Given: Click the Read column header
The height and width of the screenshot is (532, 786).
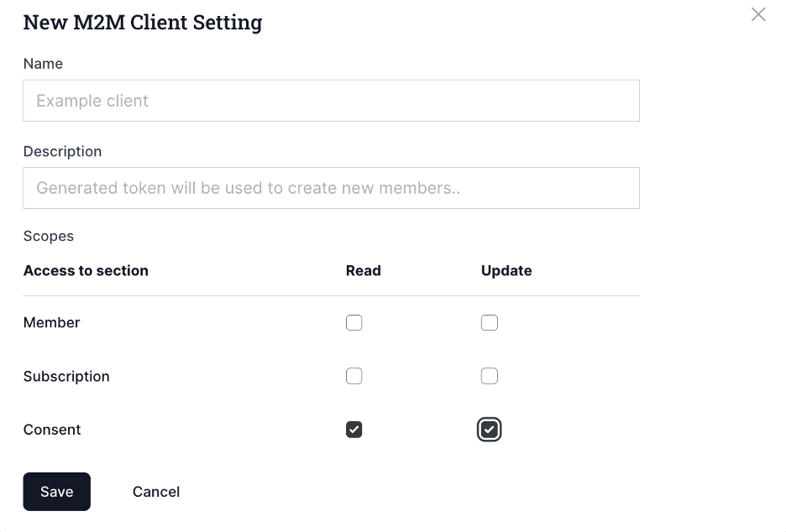Looking at the screenshot, I should tap(363, 270).
